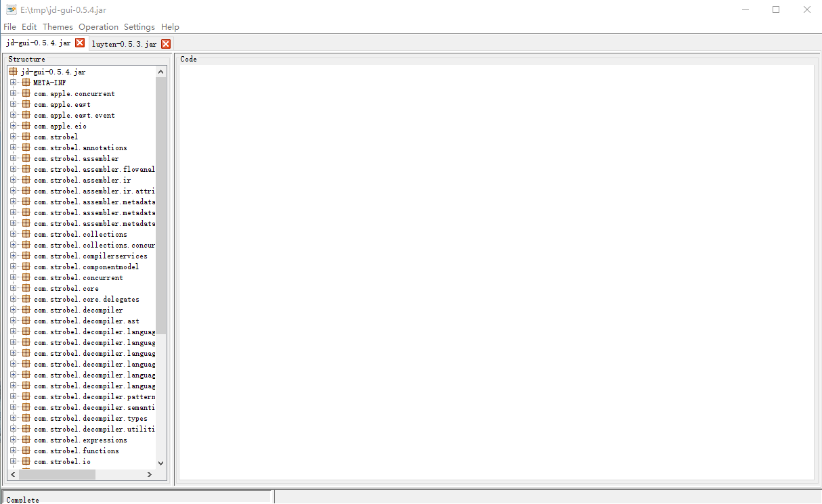Select the com.strobel.decompiler.semanti label
Viewport: 822px width, 504px height.
tap(95, 407)
